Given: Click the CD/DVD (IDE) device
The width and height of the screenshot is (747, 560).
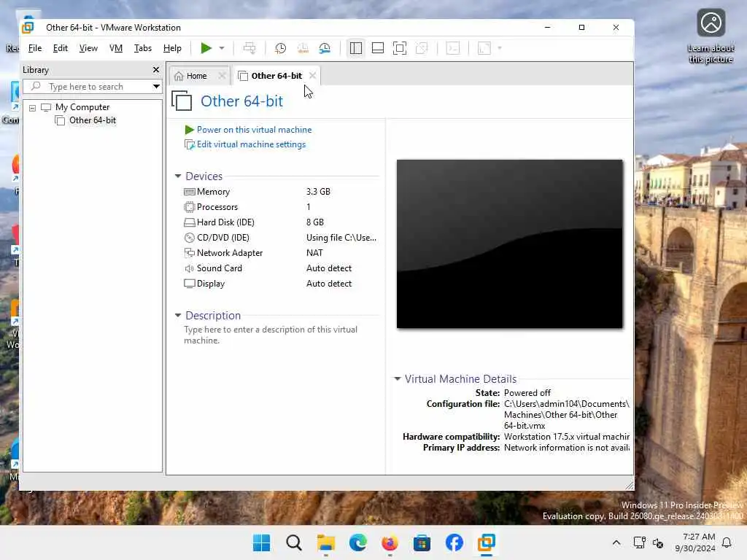Looking at the screenshot, I should [222, 237].
